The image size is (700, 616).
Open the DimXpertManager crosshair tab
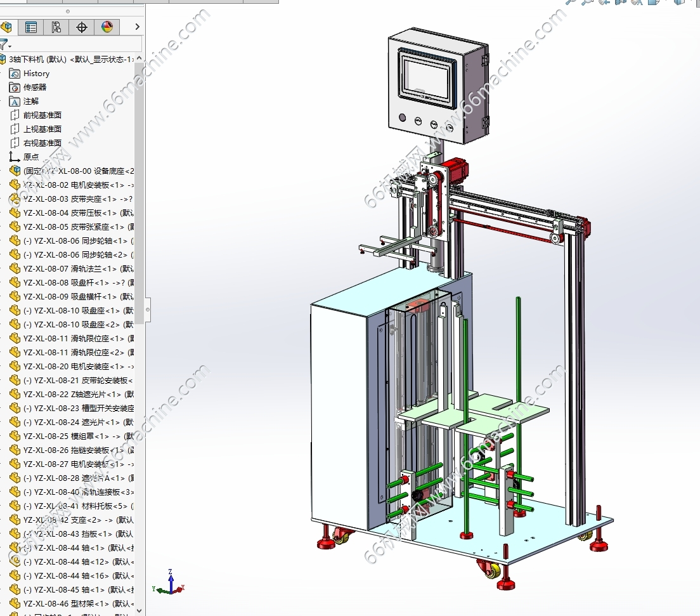pos(82,27)
